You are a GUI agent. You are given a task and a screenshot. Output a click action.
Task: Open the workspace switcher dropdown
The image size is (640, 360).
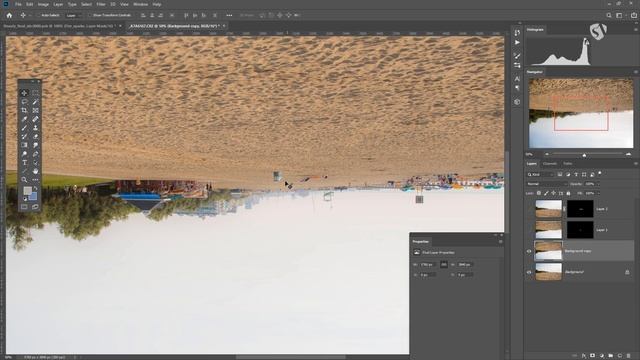620,16
